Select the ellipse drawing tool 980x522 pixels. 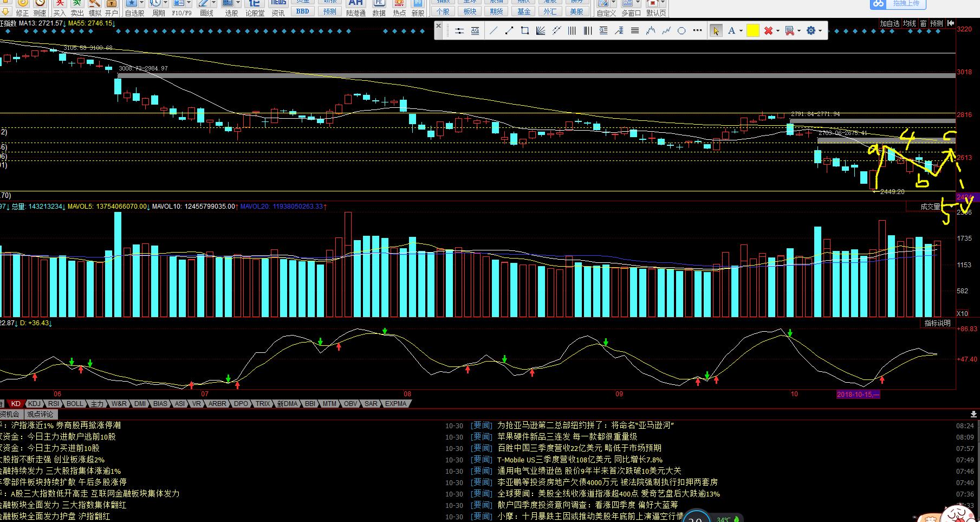click(x=682, y=31)
